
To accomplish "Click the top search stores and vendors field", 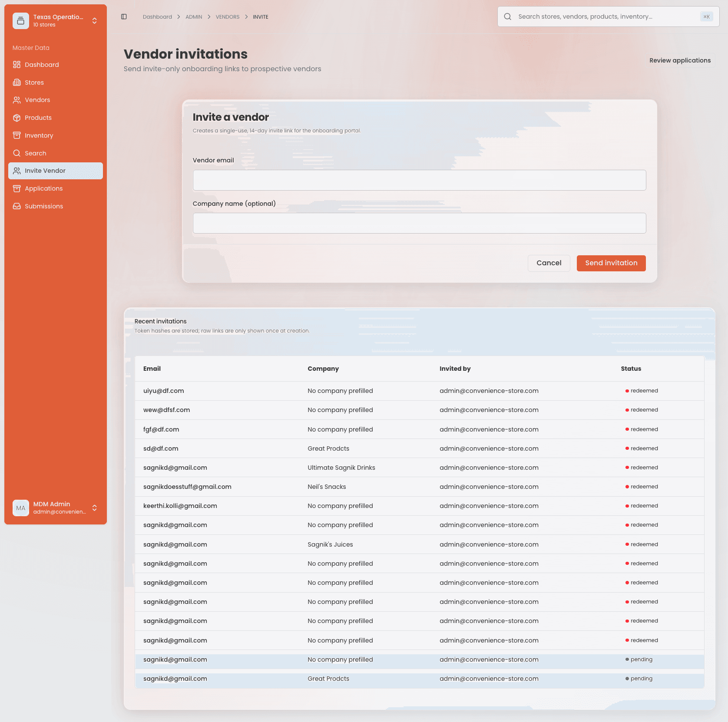I will pyautogui.click(x=608, y=16).
